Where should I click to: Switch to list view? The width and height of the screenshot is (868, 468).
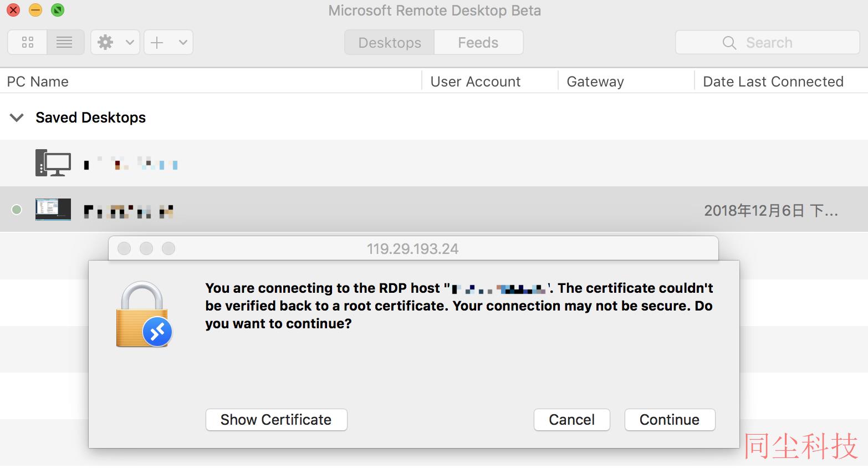click(65, 42)
